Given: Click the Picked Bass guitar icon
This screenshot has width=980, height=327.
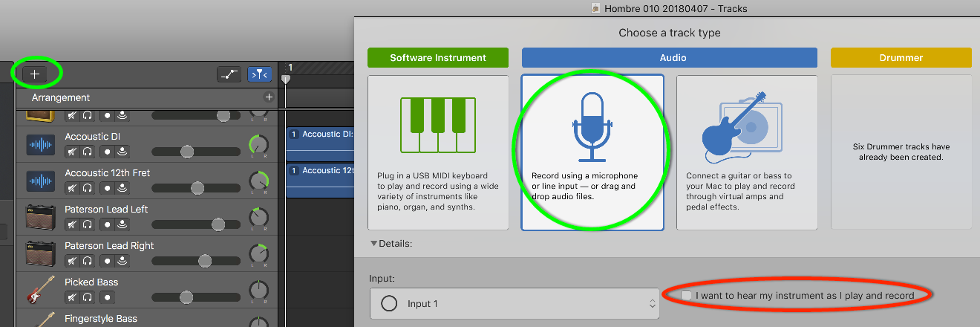Looking at the screenshot, I should pyautogui.click(x=41, y=290).
